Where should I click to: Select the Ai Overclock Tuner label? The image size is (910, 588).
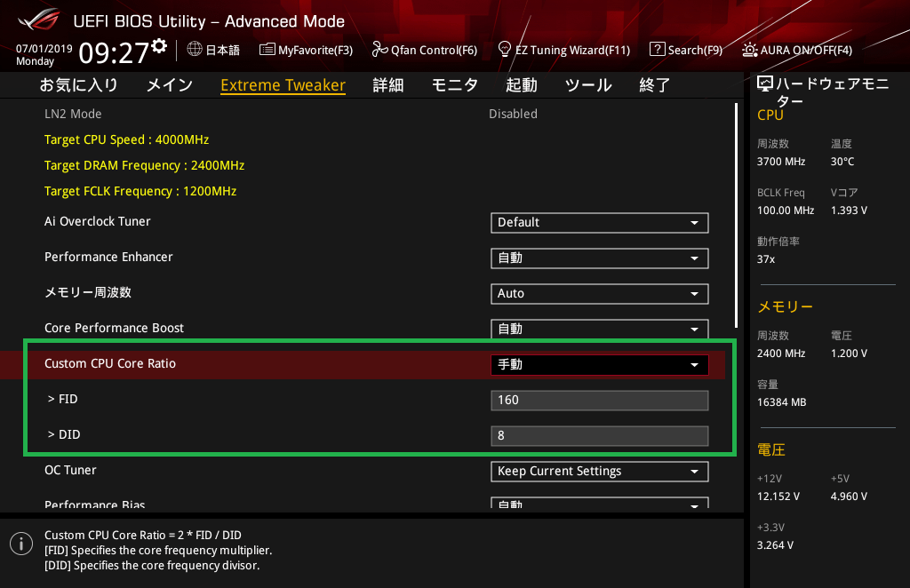coord(98,221)
